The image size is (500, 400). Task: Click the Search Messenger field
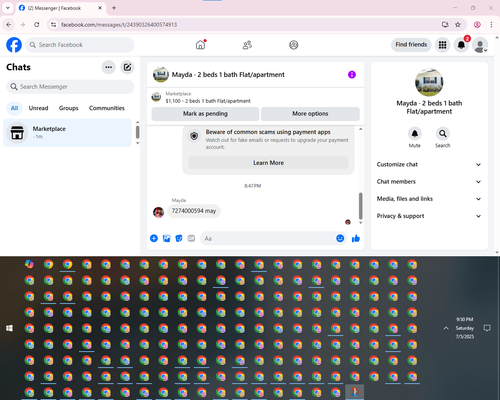click(x=70, y=87)
